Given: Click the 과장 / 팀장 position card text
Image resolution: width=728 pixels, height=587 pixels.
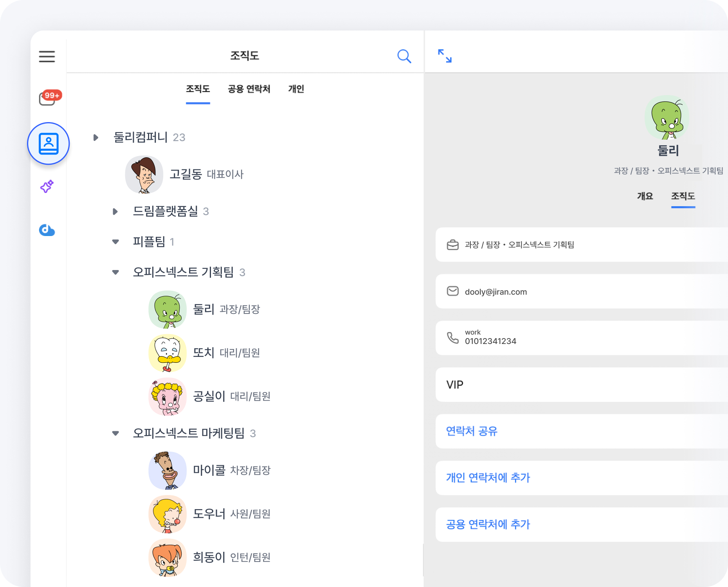Looking at the screenshot, I should (519, 245).
